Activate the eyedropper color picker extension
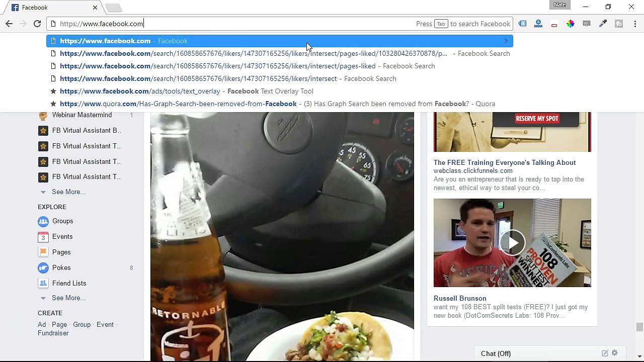The width and height of the screenshot is (644, 362). [603, 24]
